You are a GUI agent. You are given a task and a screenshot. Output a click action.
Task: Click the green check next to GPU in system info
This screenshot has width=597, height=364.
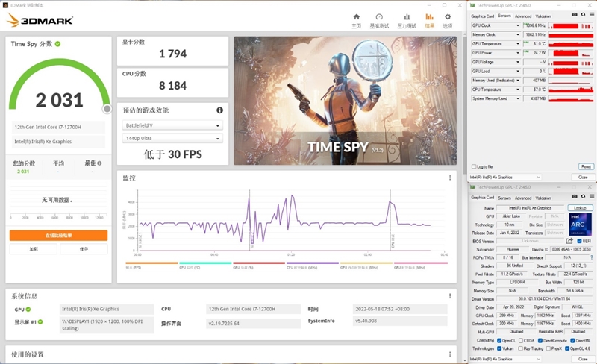pos(28,309)
